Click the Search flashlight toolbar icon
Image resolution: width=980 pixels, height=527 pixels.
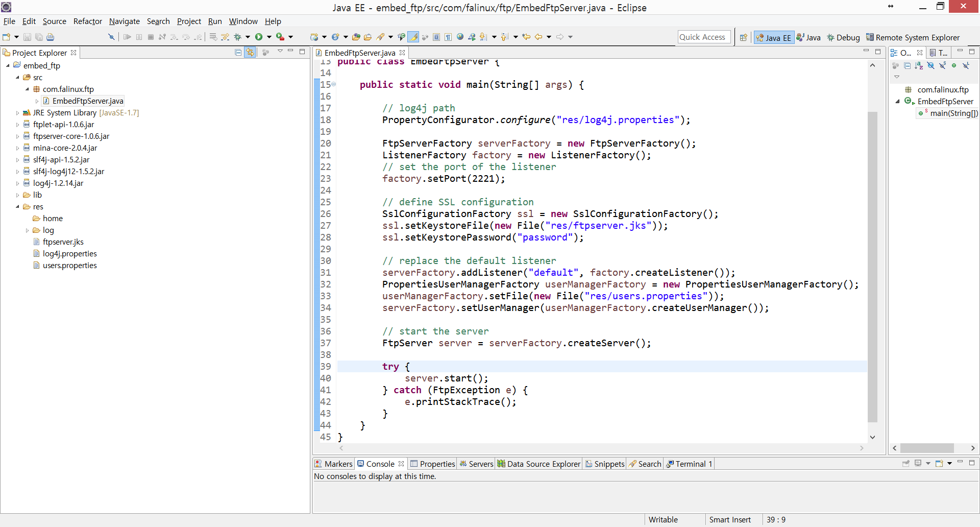pyautogui.click(x=381, y=37)
